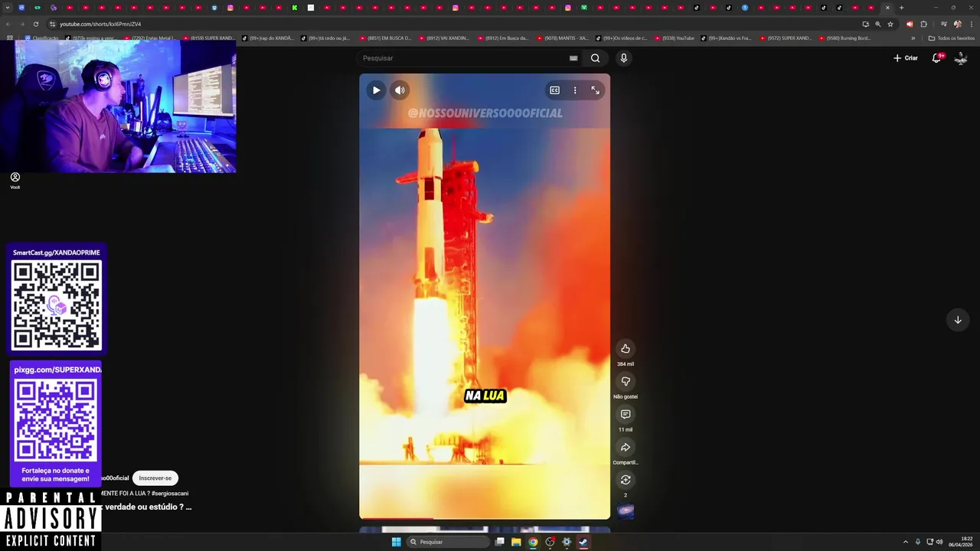Open Task View on the taskbar
Screen dimensions: 980x551
click(499, 542)
